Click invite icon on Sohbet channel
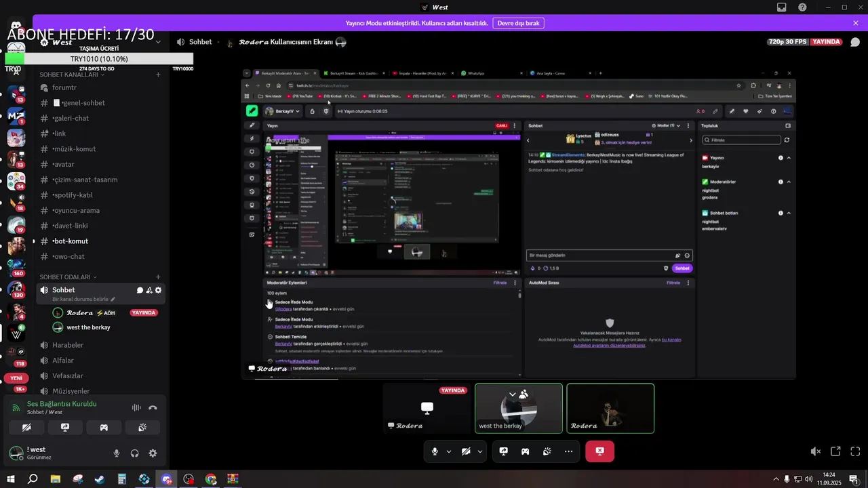Screen dimensions: 868x488 coord(149,290)
